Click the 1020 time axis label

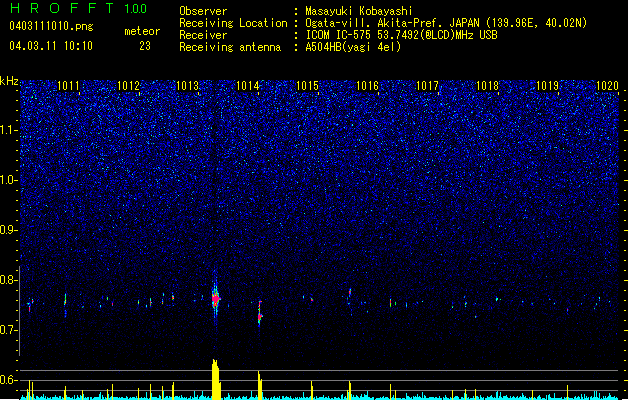tap(607, 86)
